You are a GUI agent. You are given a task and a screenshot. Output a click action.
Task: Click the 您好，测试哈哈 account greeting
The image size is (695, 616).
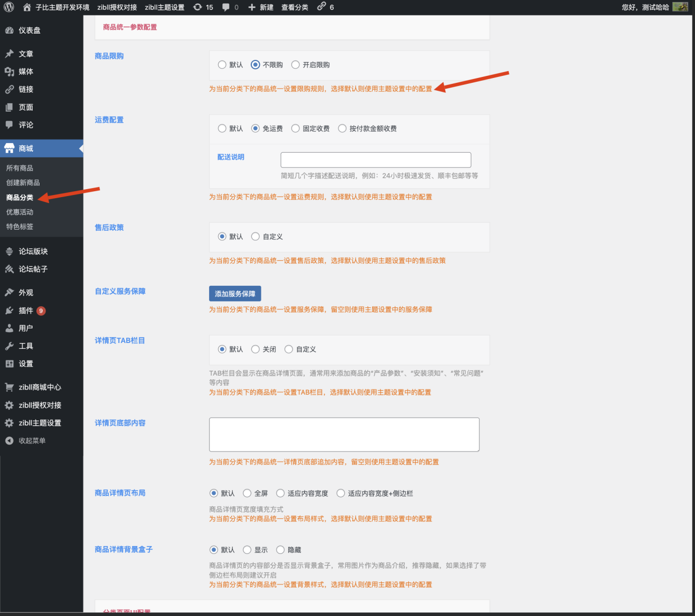pyautogui.click(x=645, y=7)
